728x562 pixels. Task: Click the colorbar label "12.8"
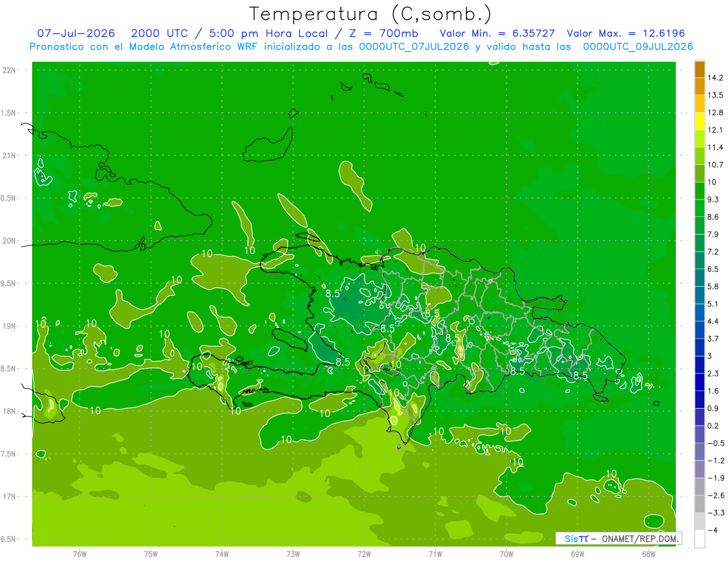(x=716, y=113)
